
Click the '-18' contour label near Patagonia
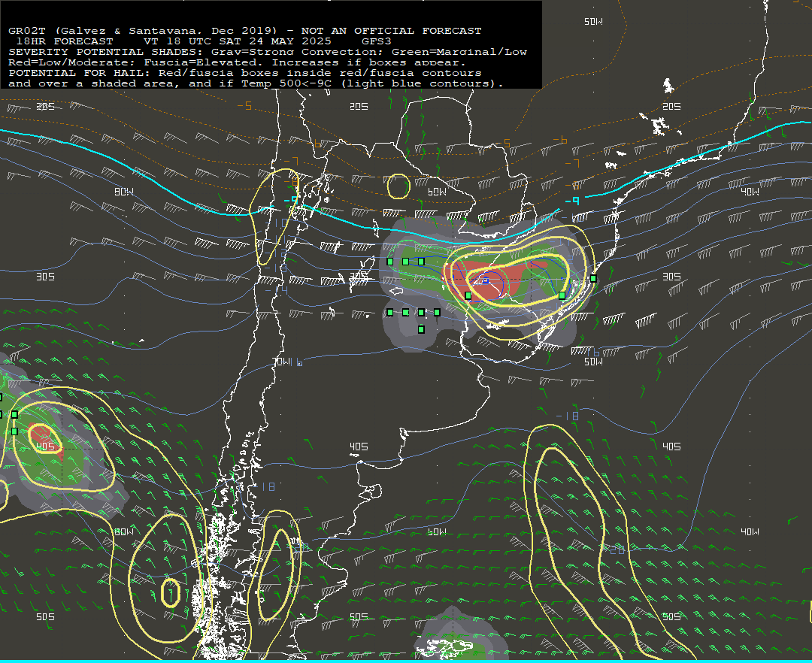coord(265,486)
